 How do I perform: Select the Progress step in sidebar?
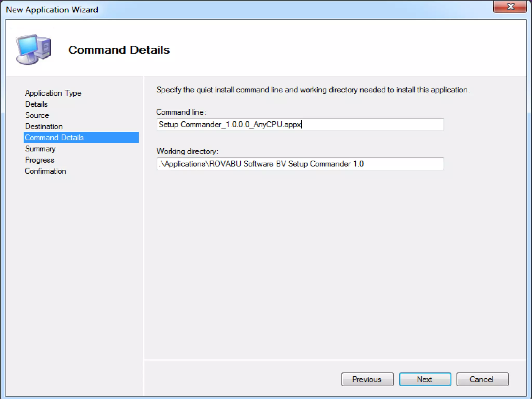[39, 160]
